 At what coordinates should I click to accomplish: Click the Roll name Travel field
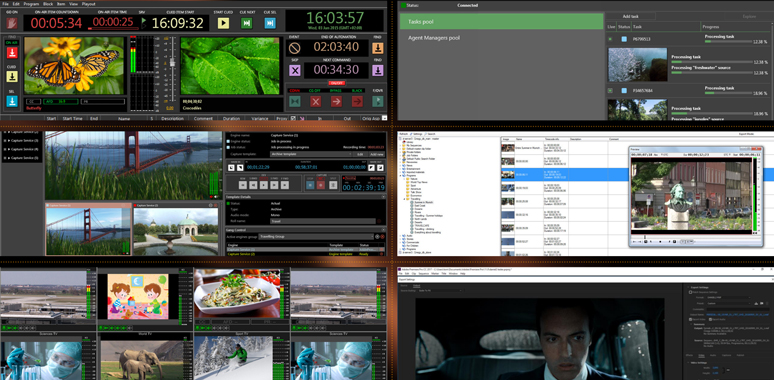[x=322, y=222]
